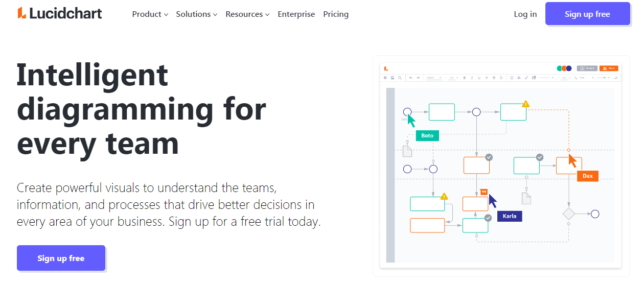The width and height of the screenshot is (644, 283).
Task: Click the magnifier search icon in the diagram toolbar
Action: (400, 78)
